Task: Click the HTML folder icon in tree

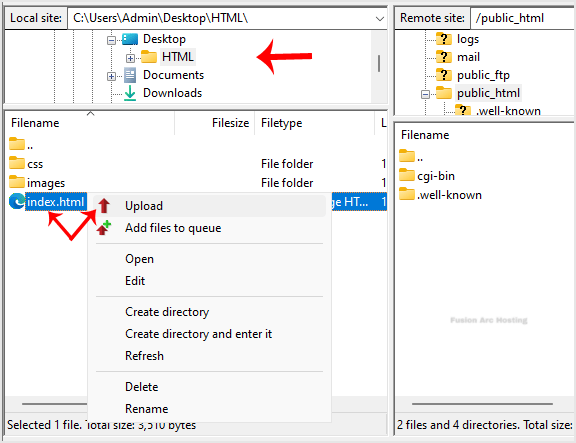Action: (149, 57)
